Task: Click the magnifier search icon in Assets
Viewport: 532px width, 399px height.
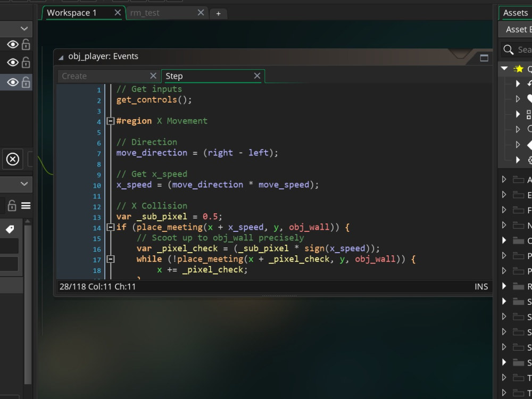Action: (x=508, y=49)
